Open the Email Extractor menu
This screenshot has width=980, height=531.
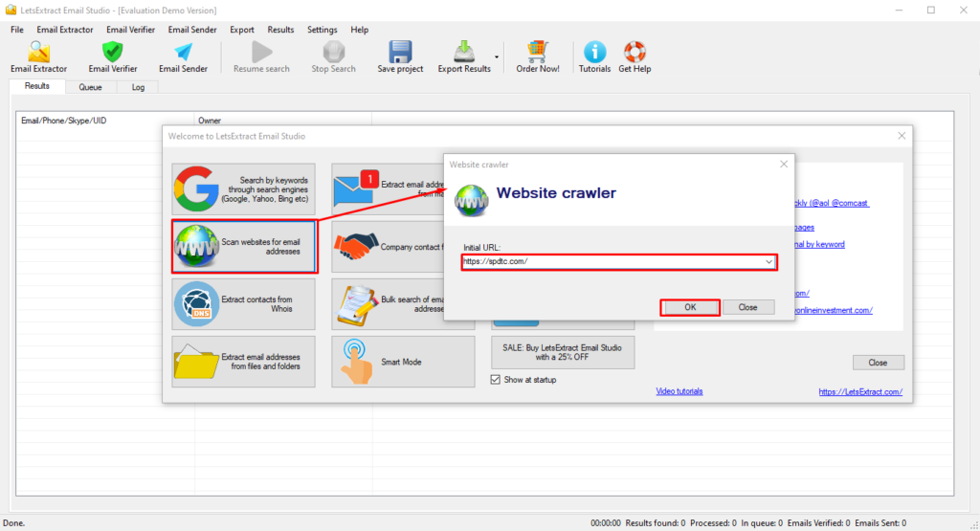click(63, 30)
